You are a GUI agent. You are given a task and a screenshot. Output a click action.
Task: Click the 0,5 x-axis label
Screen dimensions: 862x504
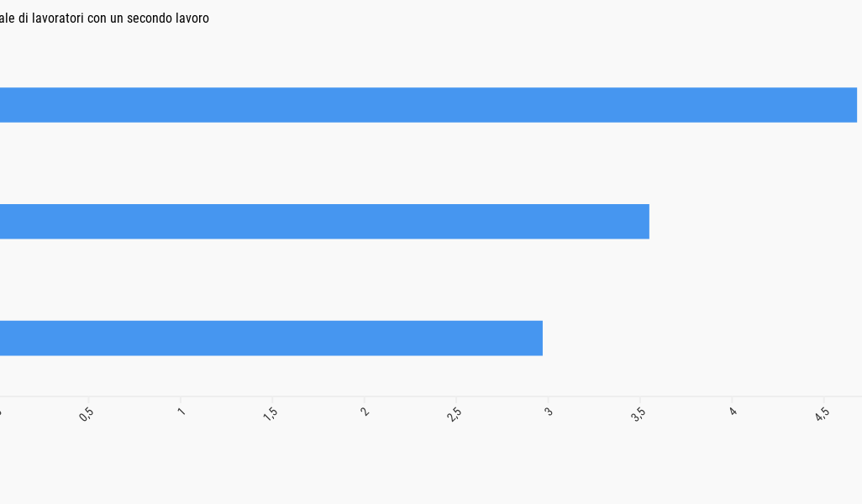87,413
